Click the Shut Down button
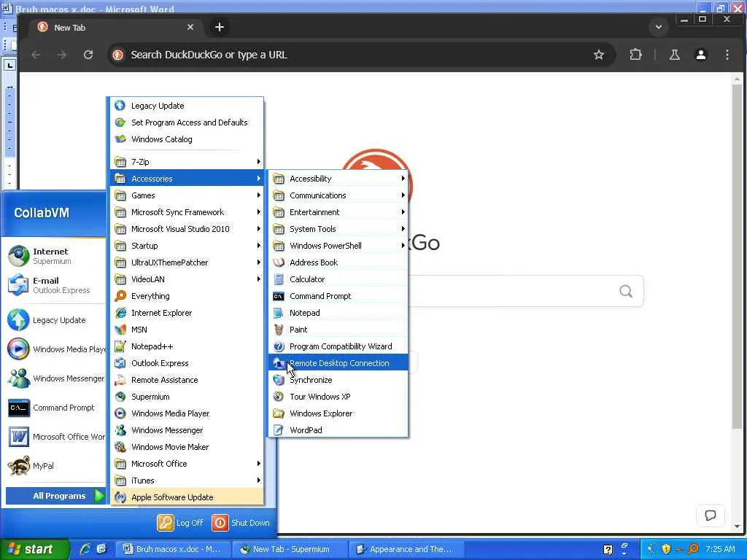 [241, 522]
